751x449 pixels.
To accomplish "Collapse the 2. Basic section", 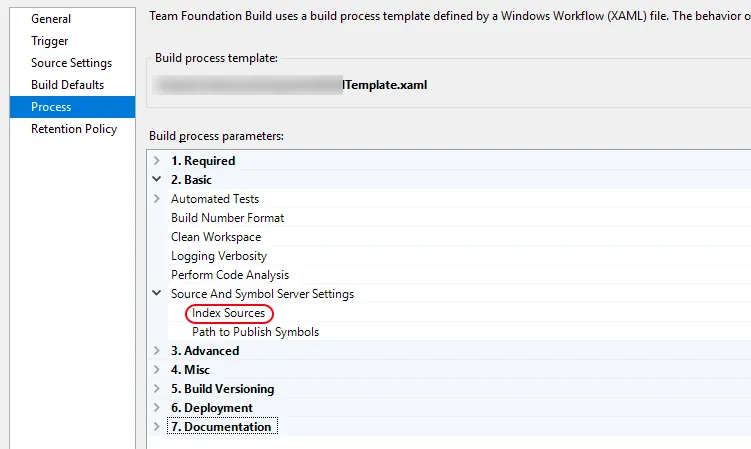I will 157,180.
